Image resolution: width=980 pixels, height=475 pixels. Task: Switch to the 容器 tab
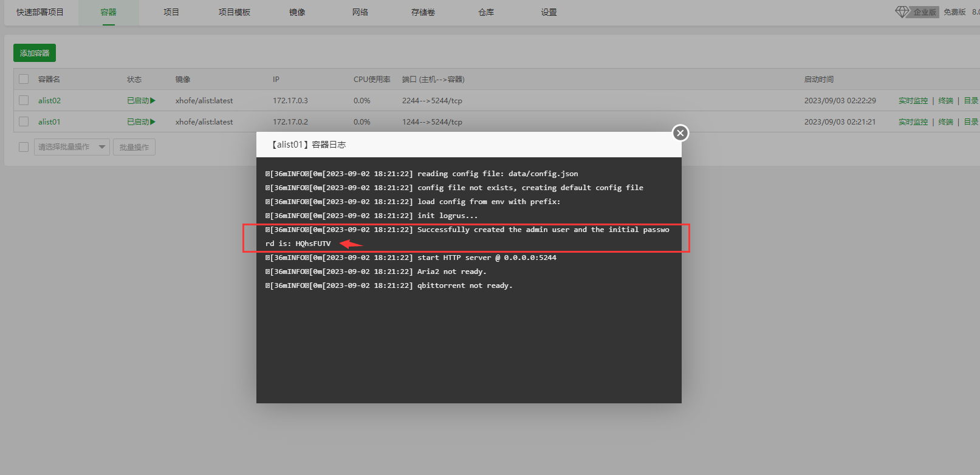pyautogui.click(x=109, y=12)
